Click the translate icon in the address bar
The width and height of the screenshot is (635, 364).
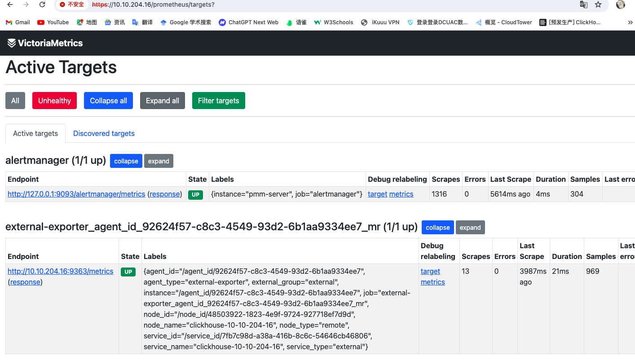[x=584, y=5]
